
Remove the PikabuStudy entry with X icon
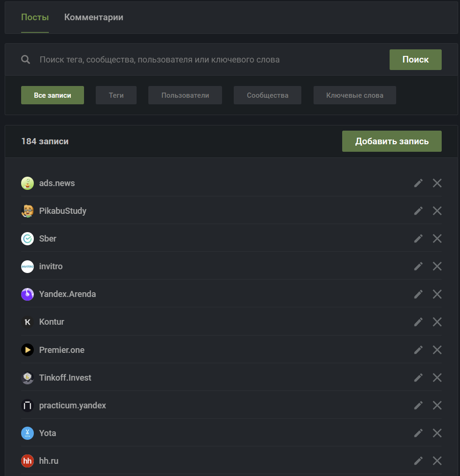click(437, 211)
